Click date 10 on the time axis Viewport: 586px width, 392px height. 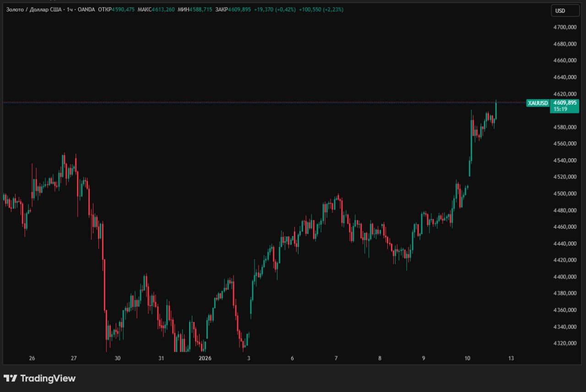467,358
